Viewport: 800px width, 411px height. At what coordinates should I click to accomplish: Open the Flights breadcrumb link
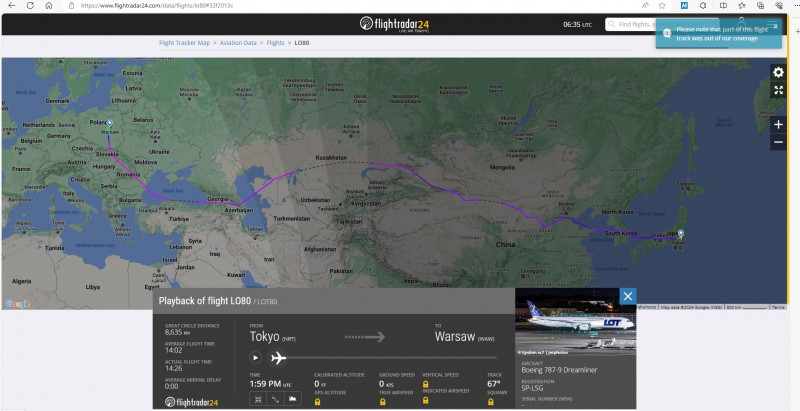(x=275, y=43)
